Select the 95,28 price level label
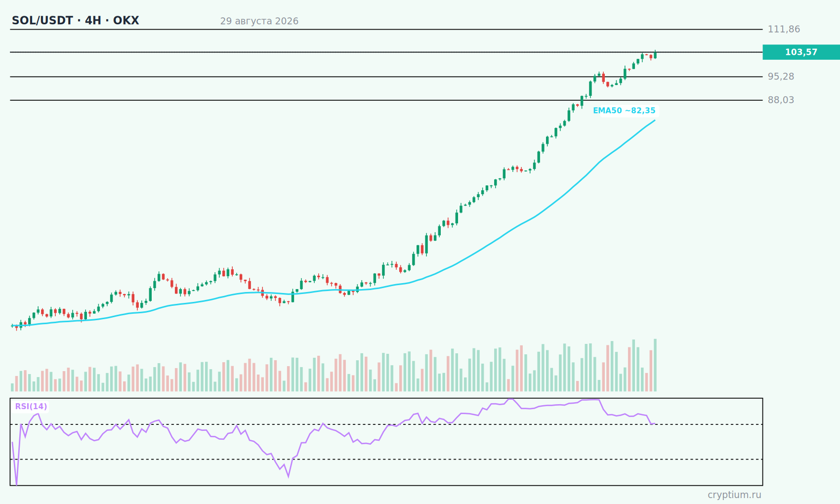 click(x=781, y=77)
